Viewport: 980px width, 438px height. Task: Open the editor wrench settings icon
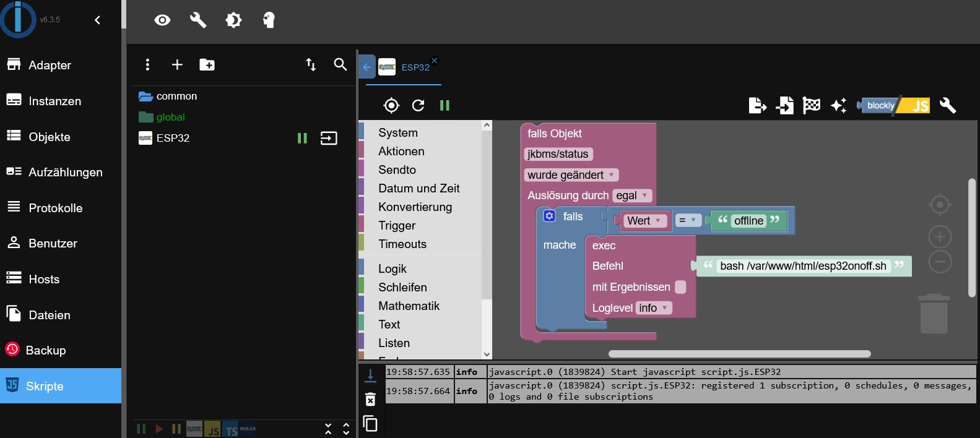pyautogui.click(x=948, y=106)
